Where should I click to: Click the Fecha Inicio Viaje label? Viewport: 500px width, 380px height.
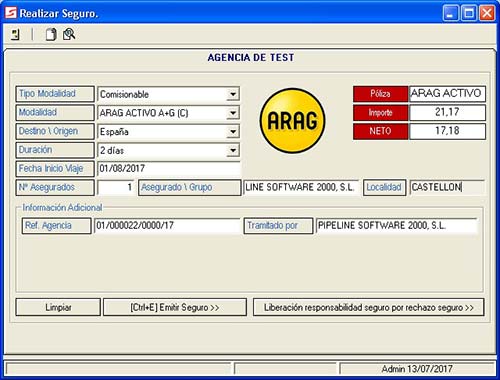(55, 169)
